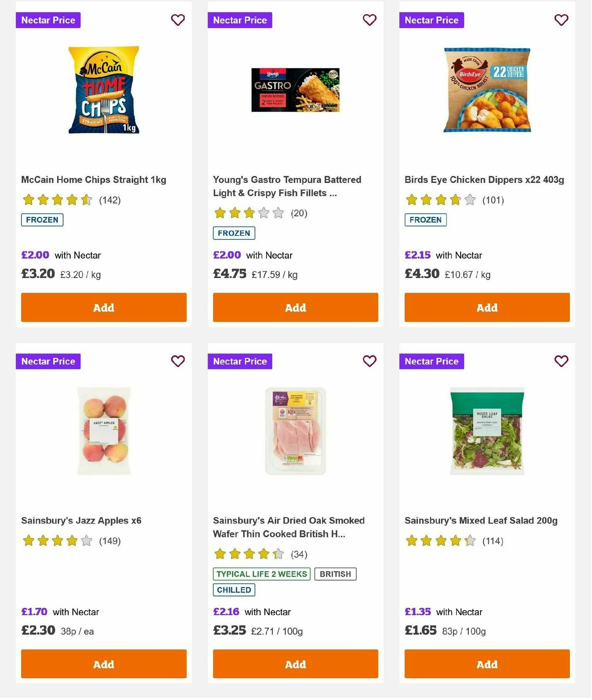Add Sainsbury's Jazz Apples to the basket
Viewport: 592px width, 700px height.
click(x=104, y=664)
